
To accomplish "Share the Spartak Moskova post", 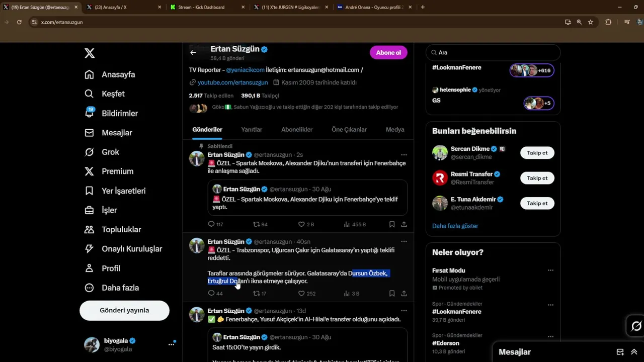I will (404, 224).
